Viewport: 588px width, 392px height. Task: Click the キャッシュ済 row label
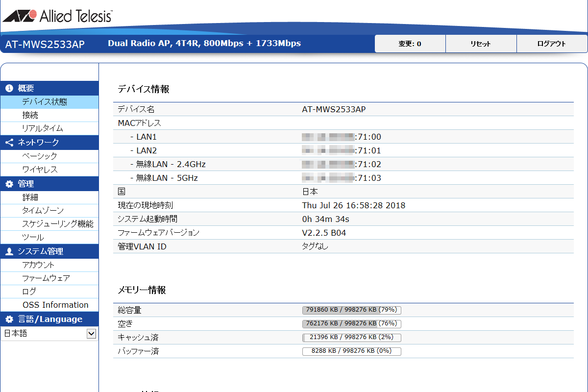138,338
